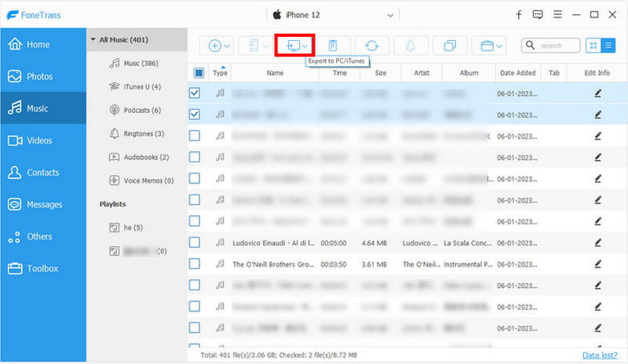The width and height of the screenshot is (628, 364).
Task: Click the Refresh icon in toolbar
Action: 371,45
